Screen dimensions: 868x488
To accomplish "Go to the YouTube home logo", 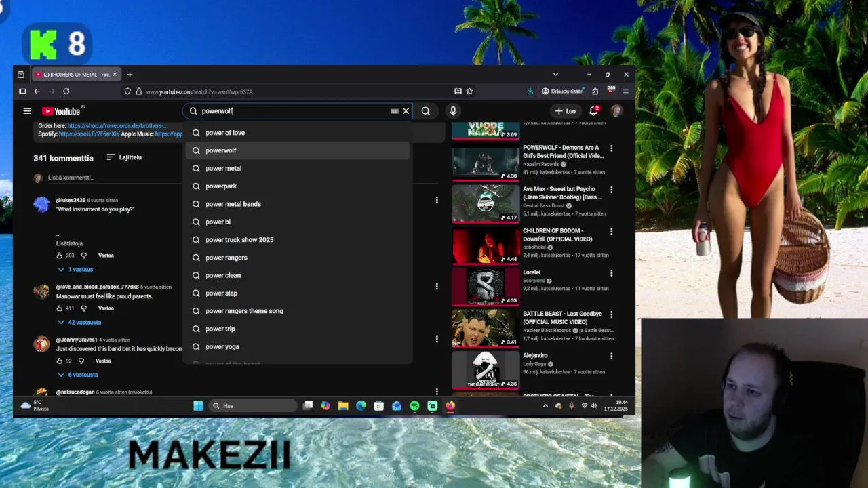I will [62, 111].
